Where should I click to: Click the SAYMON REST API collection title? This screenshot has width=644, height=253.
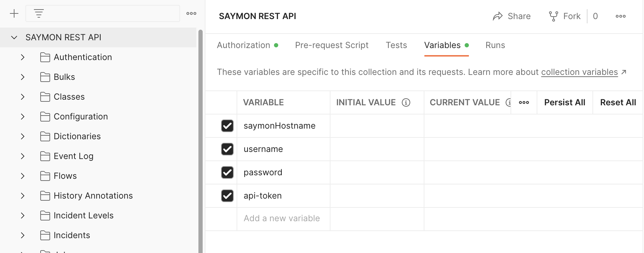pos(257,16)
